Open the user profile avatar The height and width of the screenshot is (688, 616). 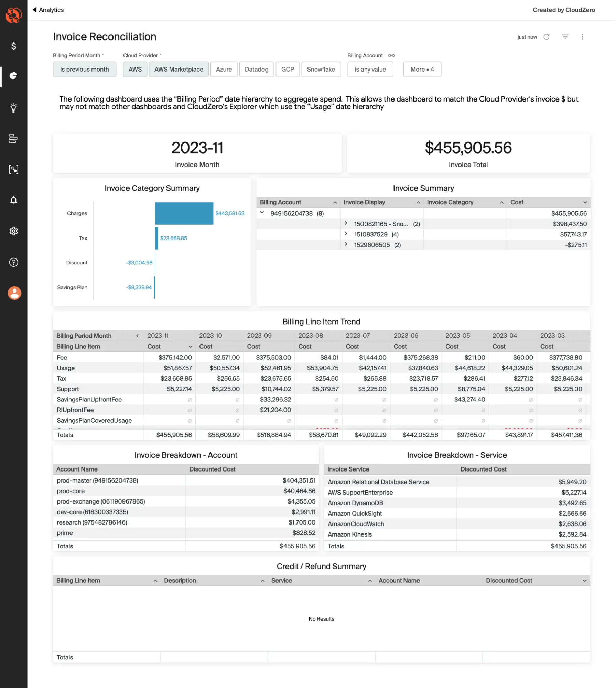click(x=14, y=293)
